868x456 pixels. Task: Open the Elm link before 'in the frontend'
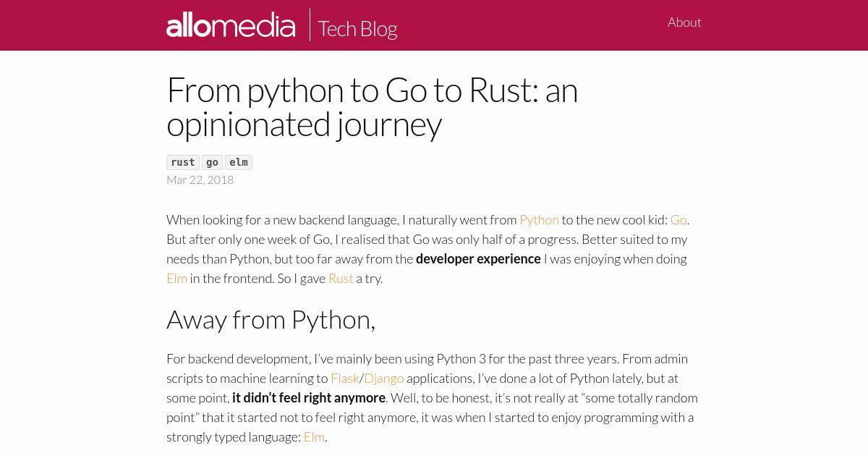pyautogui.click(x=176, y=278)
